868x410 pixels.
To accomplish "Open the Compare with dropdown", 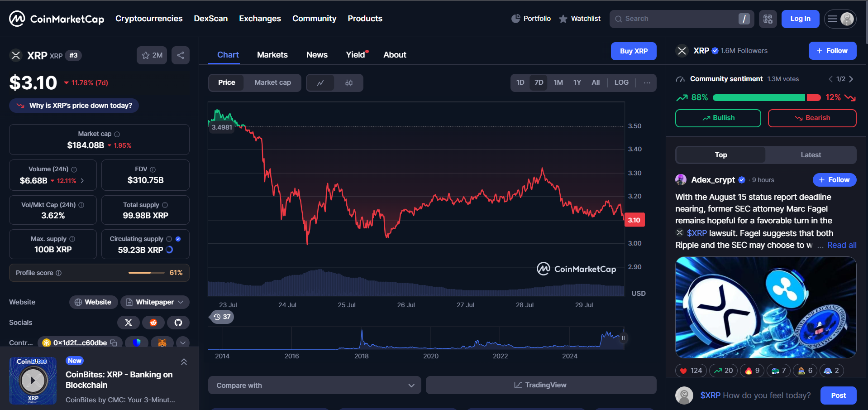I will (315, 385).
